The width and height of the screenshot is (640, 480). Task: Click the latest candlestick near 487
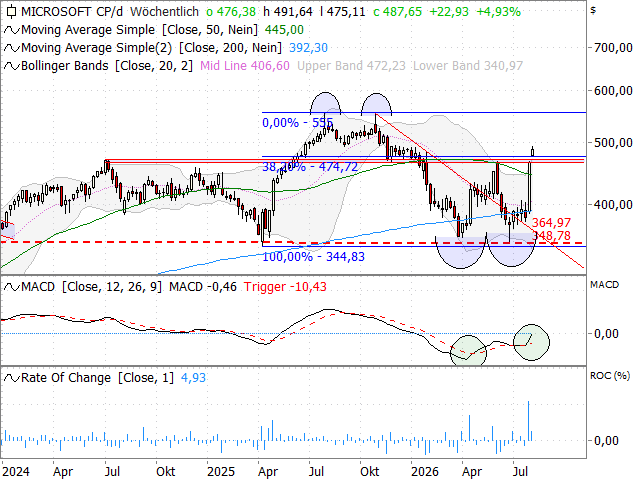(533, 151)
